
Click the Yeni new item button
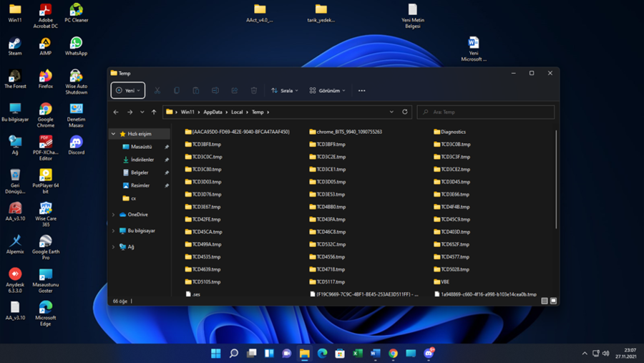[x=128, y=91]
